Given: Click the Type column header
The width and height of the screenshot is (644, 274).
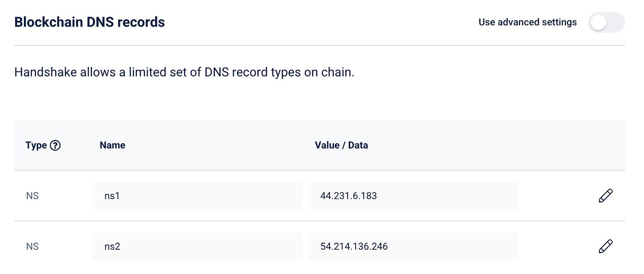Looking at the screenshot, I should [36, 145].
